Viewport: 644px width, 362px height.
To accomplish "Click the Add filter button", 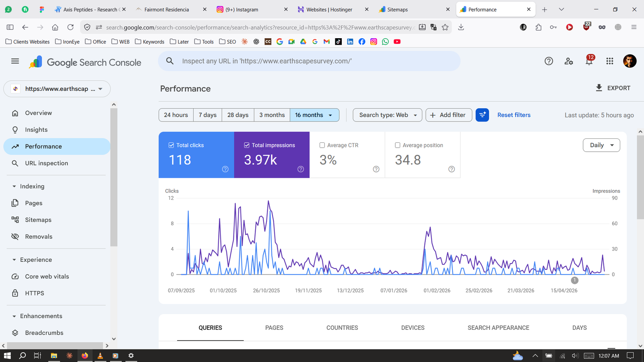I will tap(449, 115).
